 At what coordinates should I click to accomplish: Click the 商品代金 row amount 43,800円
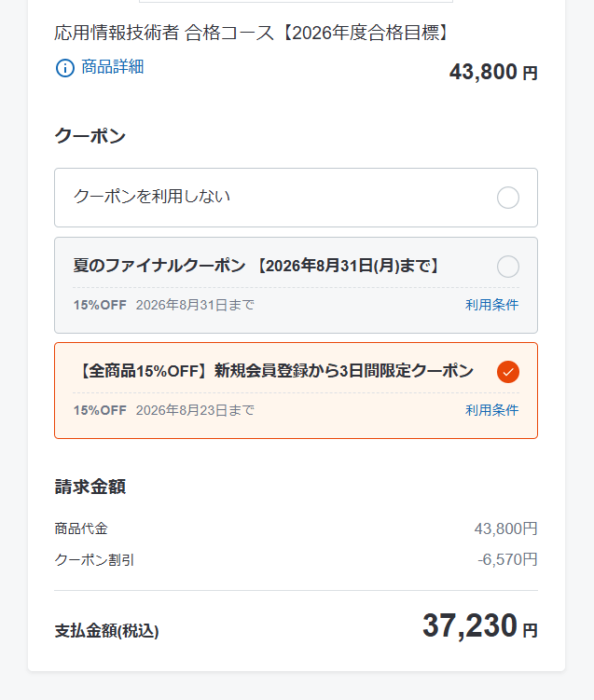tap(505, 528)
